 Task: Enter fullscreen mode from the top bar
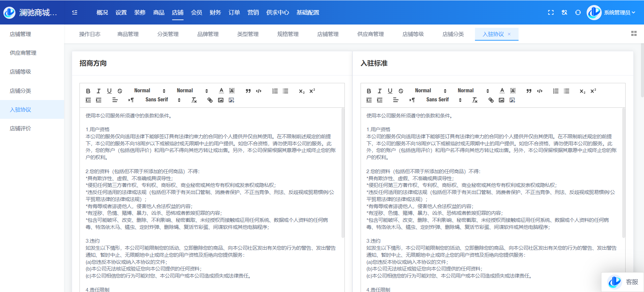tap(551, 12)
